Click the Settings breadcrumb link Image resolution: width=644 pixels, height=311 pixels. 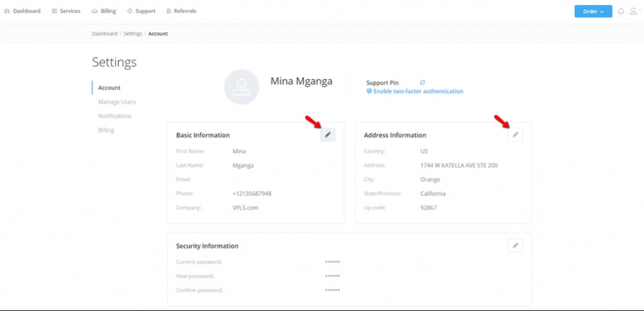(x=132, y=33)
